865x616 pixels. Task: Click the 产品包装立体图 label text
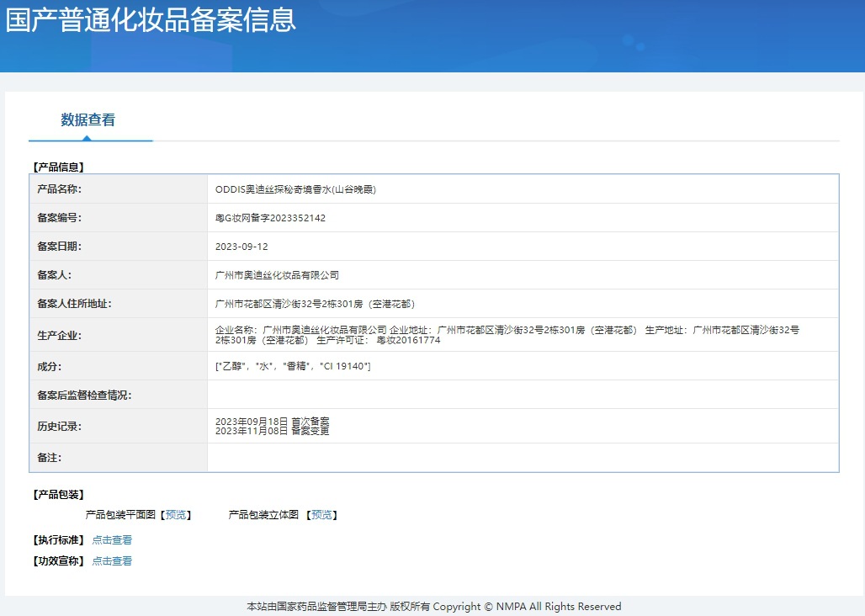pos(263,514)
